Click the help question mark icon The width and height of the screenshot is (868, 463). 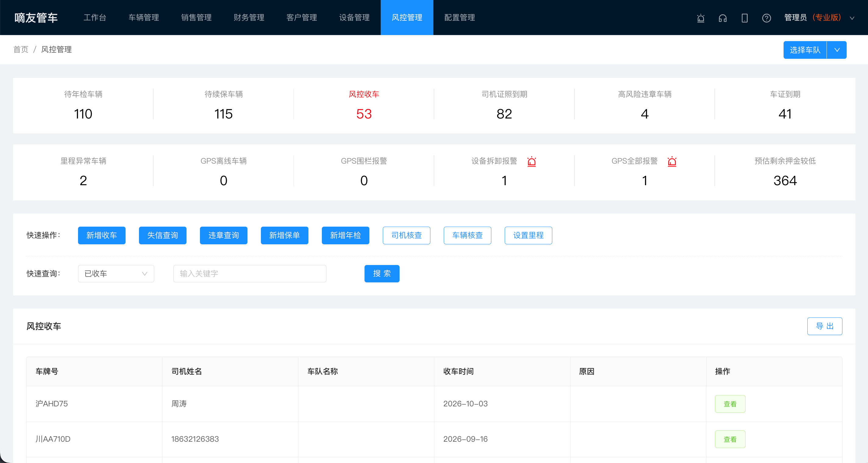(x=766, y=18)
